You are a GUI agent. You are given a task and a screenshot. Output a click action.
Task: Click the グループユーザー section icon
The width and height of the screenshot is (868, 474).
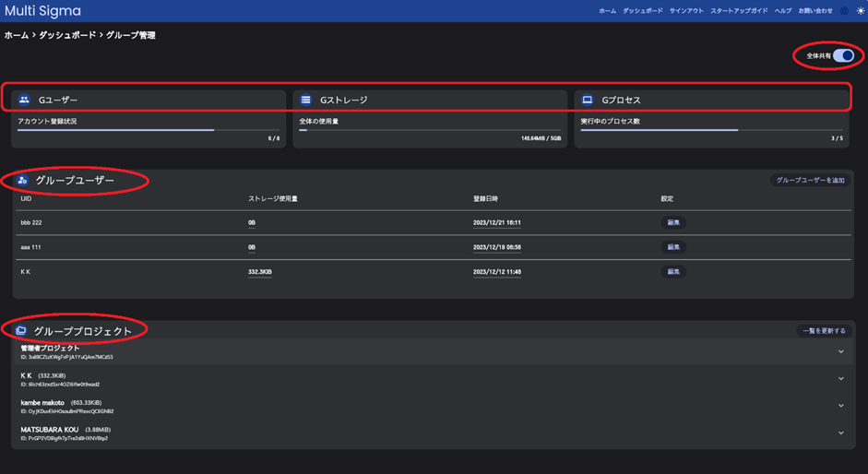tap(23, 181)
